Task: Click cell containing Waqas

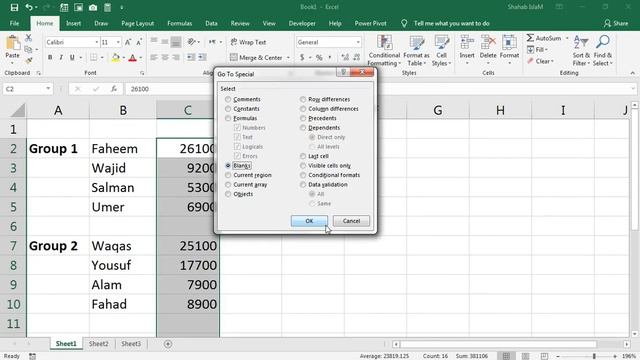Action: [122, 246]
